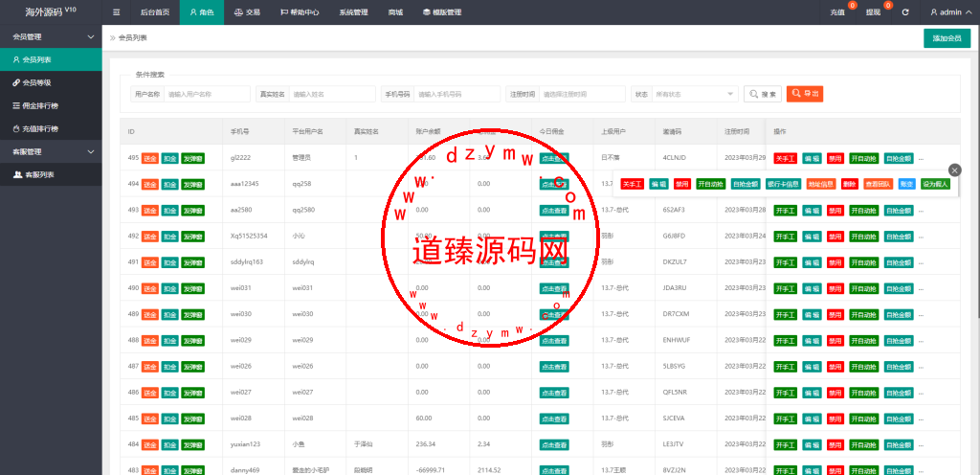Open the 注册时间 date picker field
This screenshot has height=475, width=980.
pyautogui.click(x=581, y=94)
